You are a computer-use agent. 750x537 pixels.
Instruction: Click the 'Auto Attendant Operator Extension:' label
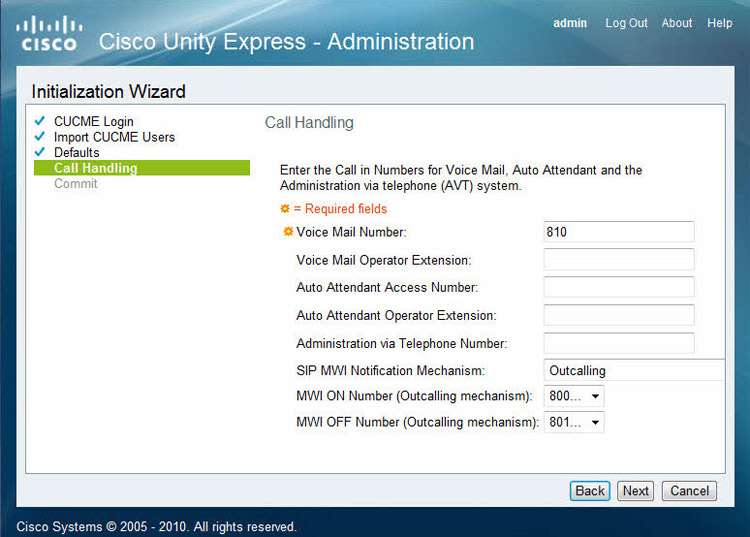point(396,316)
